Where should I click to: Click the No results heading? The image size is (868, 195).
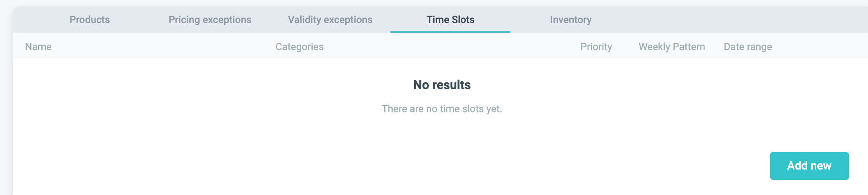(x=442, y=85)
